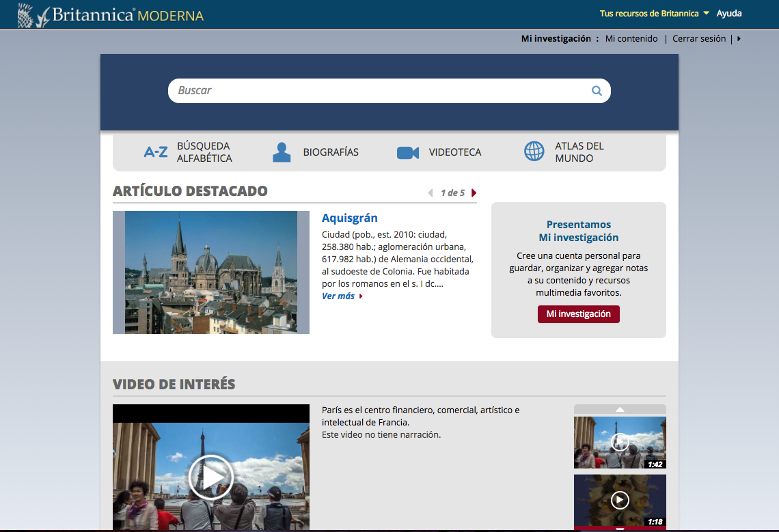This screenshot has width=779, height=532.
Task: Click the Biografías person icon
Action: click(x=282, y=152)
